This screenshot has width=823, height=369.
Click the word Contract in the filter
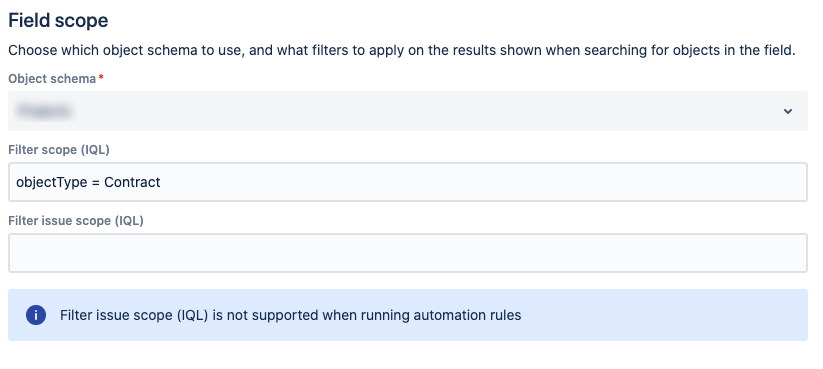132,182
